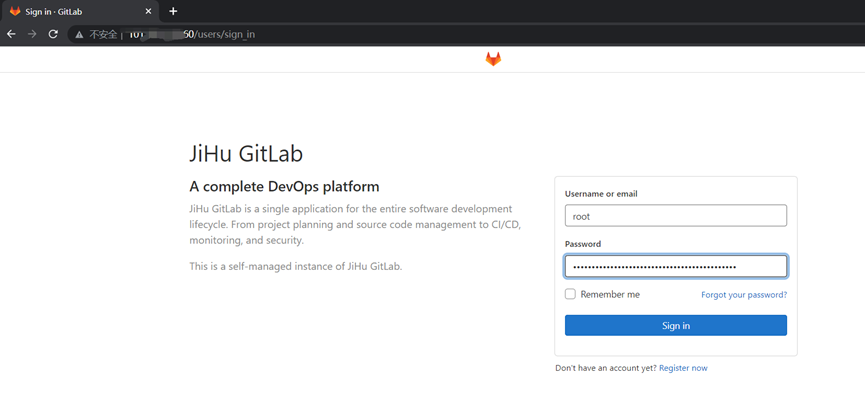Click the Password label
Screen dimensions: 865x410
click(x=583, y=244)
